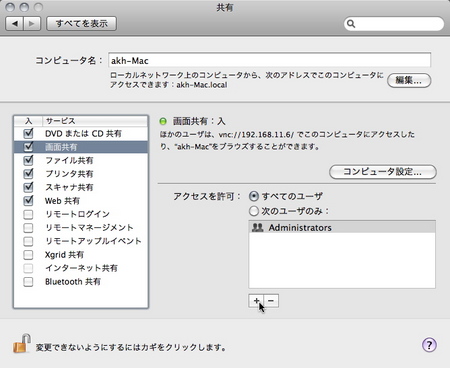Screen dimensions: 450x368
Task: Select the ファイル共有 service row
Action: click(81, 160)
